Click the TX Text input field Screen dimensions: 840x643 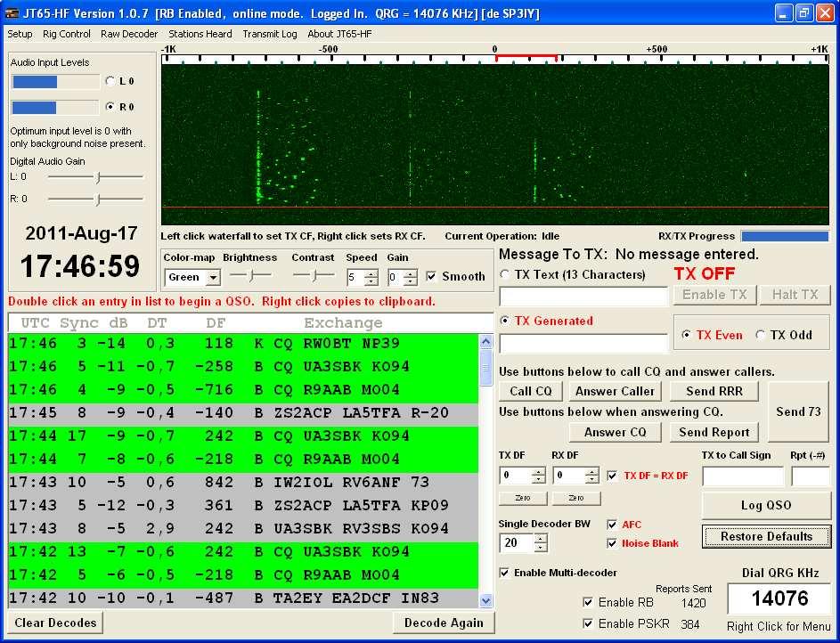(583, 296)
